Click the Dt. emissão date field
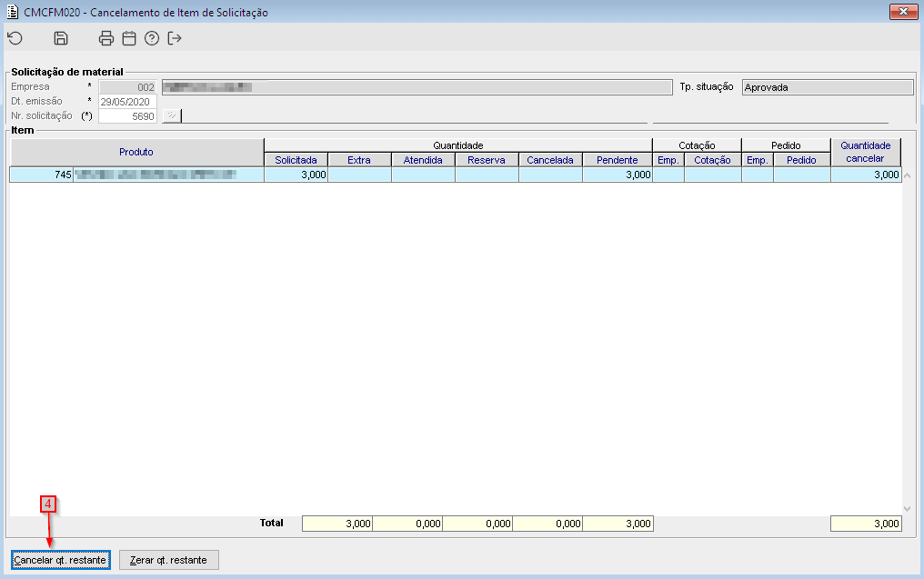 click(127, 101)
